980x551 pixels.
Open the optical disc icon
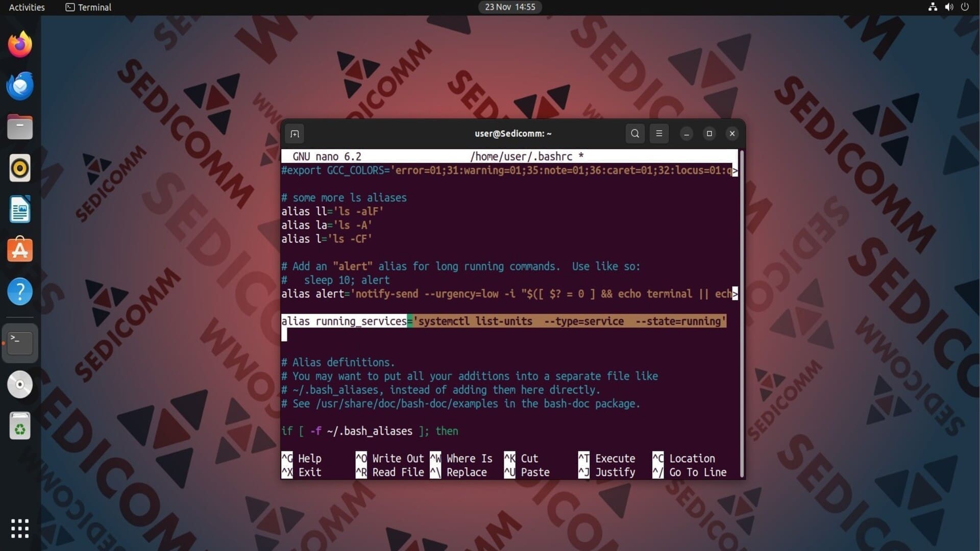pos(20,384)
